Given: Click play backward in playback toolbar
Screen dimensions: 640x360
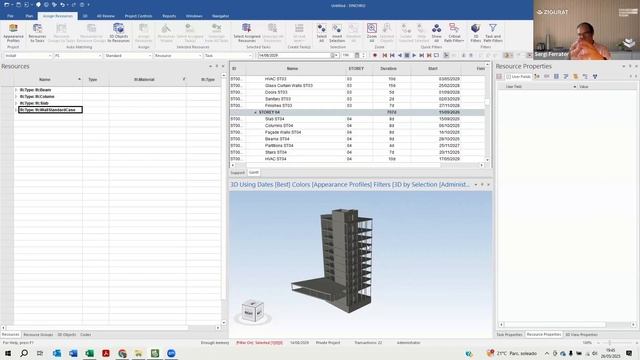Looking at the screenshot, I should click(400, 55).
